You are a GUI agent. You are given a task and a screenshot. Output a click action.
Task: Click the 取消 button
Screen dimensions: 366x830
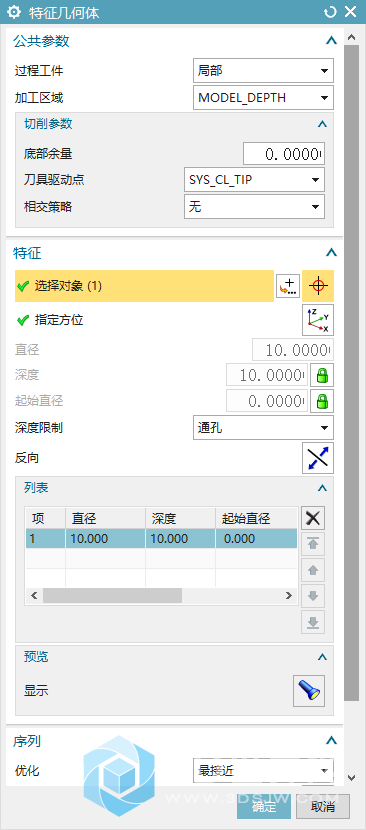323,807
